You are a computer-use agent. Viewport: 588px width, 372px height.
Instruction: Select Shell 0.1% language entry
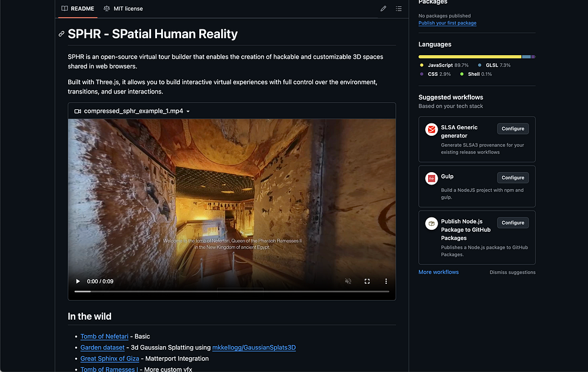tap(476, 74)
